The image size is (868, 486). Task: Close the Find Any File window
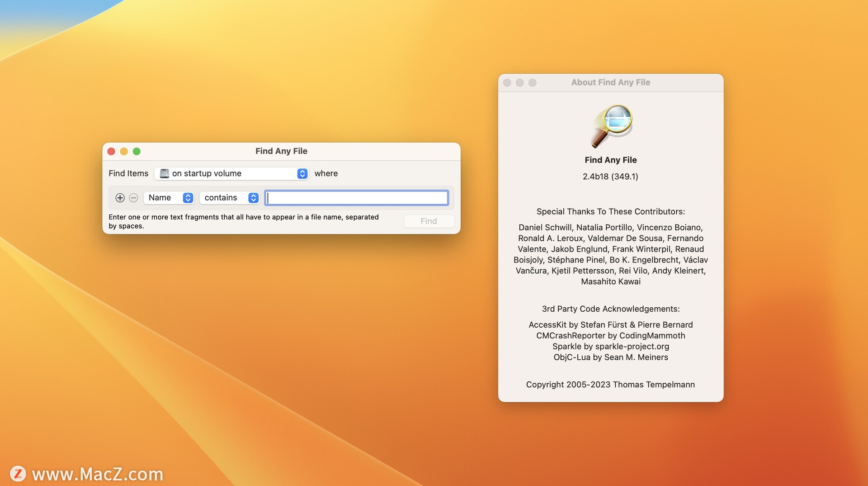pos(111,151)
